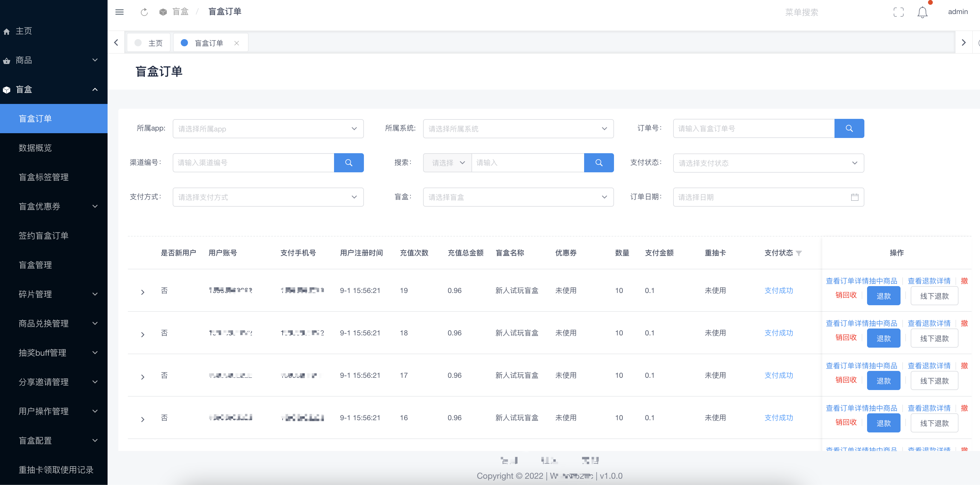The width and height of the screenshot is (980, 485).
Task: Click the 支付状态 column filter icon
Action: pos(799,253)
